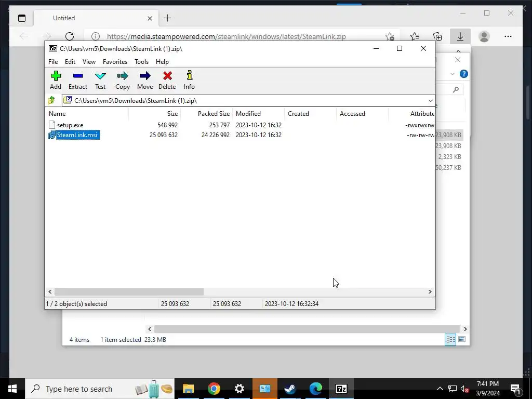This screenshot has height=399, width=532.
Task: Click 7-Zip horizontal scrollbar right arrow
Action: pos(430,292)
